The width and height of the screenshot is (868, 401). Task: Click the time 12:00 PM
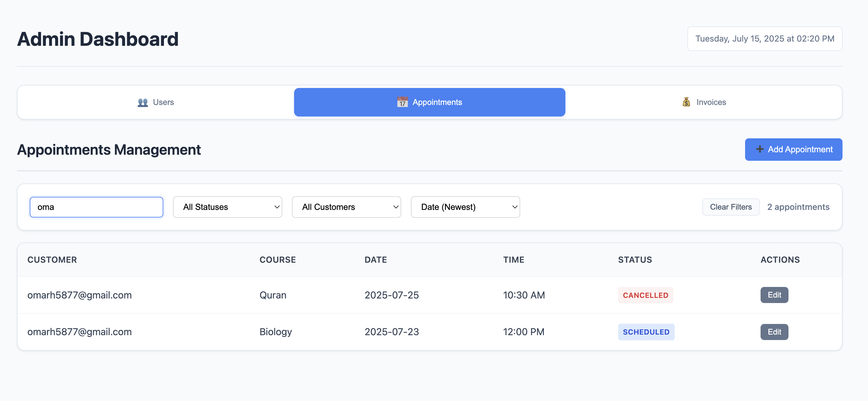524,332
